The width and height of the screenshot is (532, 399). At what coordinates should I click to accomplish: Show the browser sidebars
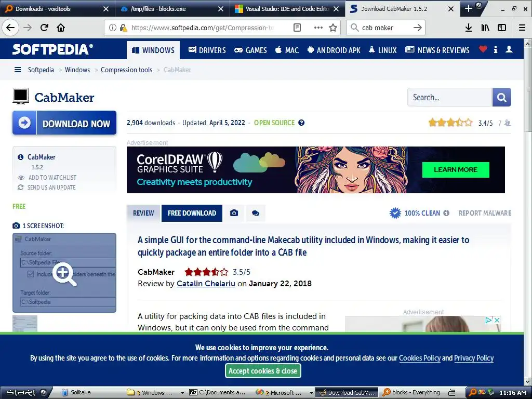[x=502, y=28]
